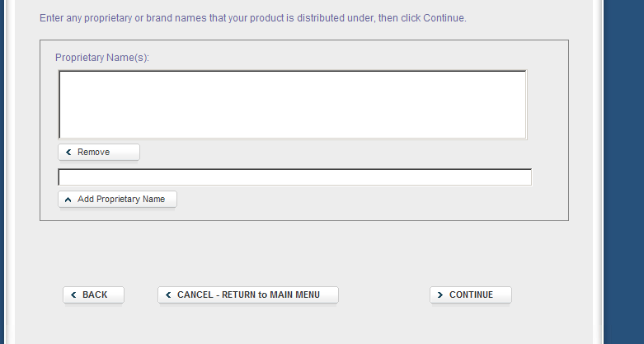This screenshot has width=644, height=344.
Task: Click the blank space below the Add Proprietary Name button
Action: pyautogui.click(x=117, y=214)
